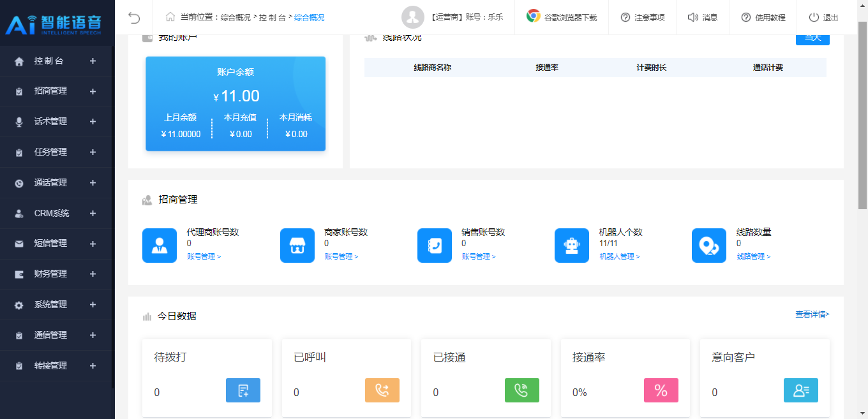This screenshot has height=419, width=868.
Task: Expand the 财务管理 sidebar section
Action: [56, 274]
